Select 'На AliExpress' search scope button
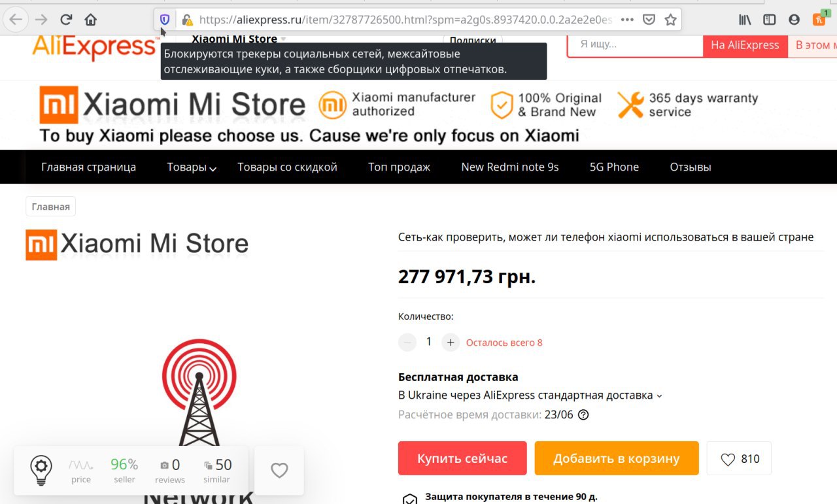The height and width of the screenshot is (504, 837). [x=745, y=45]
